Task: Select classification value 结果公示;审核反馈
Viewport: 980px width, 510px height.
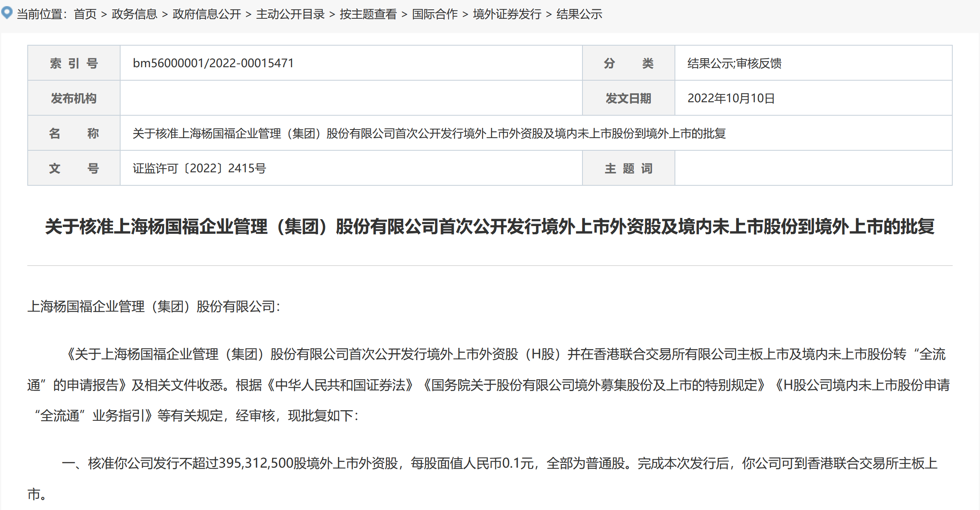Action: (734, 63)
